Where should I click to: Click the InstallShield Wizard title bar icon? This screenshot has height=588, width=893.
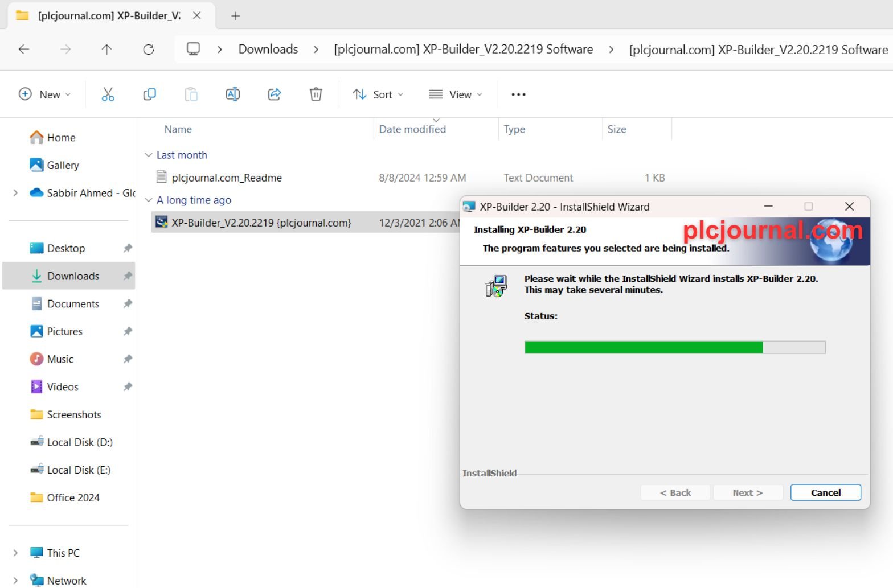[x=469, y=207]
